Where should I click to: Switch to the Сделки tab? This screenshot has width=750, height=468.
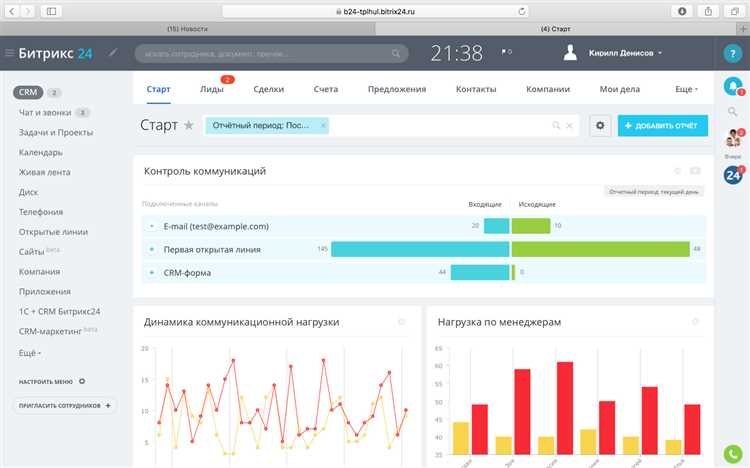[x=268, y=89]
